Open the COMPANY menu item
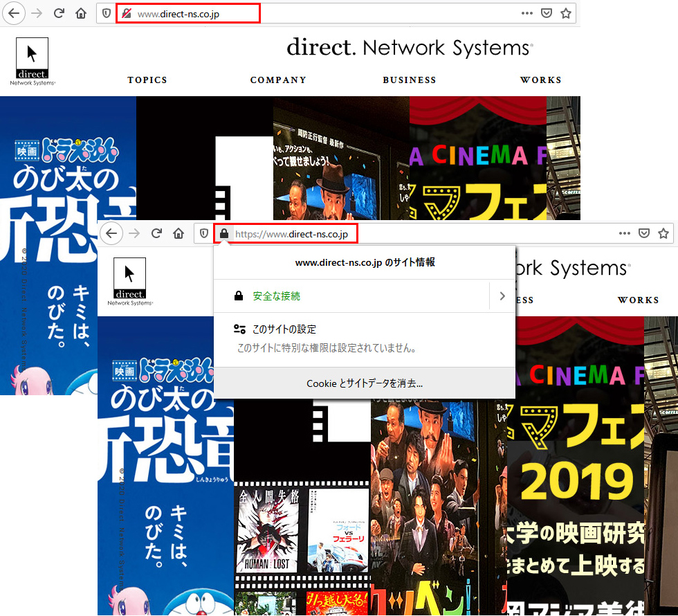Viewport: 678px width, 616px height. 278,80
